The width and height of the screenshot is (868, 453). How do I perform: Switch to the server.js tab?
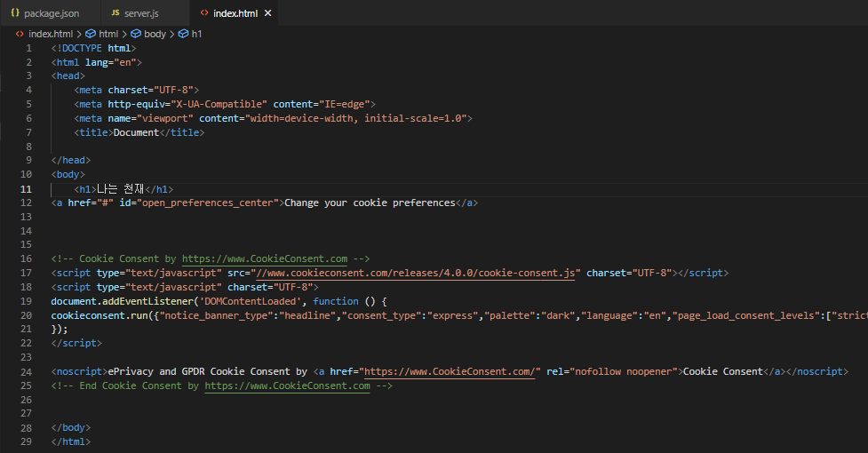point(135,12)
